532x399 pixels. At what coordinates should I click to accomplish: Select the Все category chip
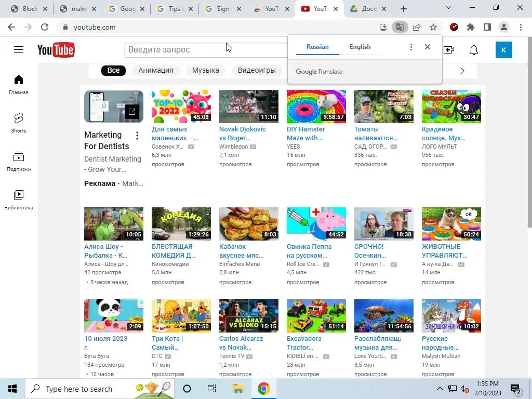point(113,70)
